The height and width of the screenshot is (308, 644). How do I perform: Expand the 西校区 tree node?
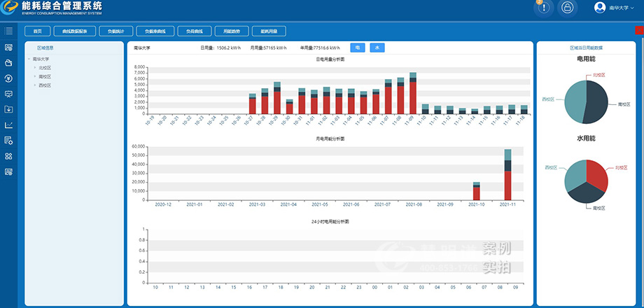point(35,85)
